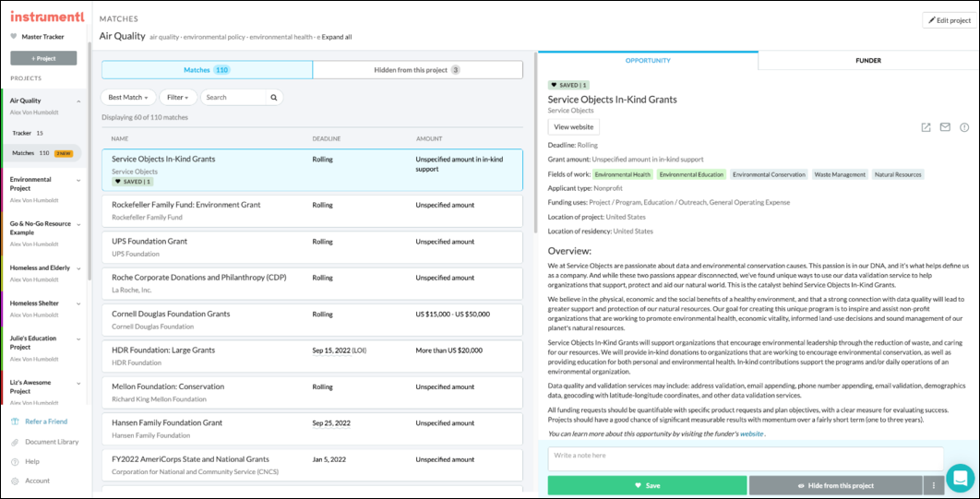980x499 pixels.
Task: Click the Edit project button
Action: point(948,20)
